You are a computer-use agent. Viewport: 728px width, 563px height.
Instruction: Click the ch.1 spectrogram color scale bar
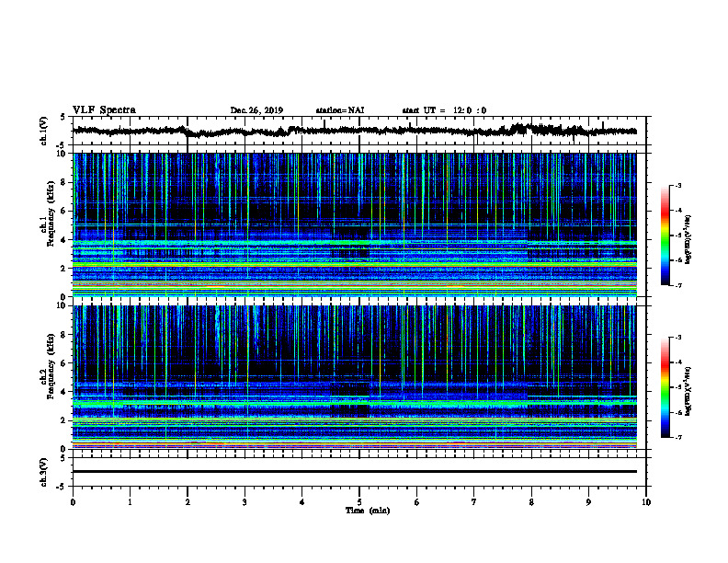click(x=665, y=236)
